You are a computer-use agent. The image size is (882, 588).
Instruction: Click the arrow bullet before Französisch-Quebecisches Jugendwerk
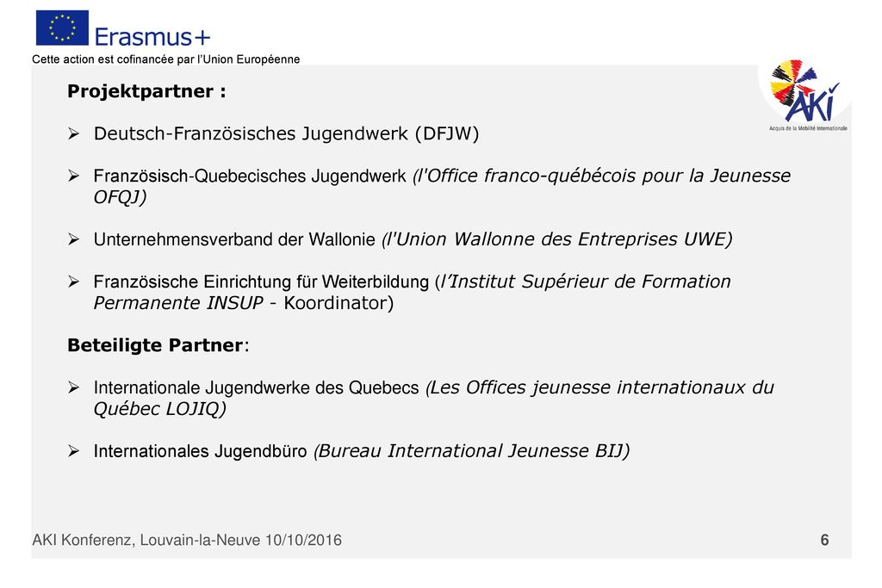tap(74, 176)
